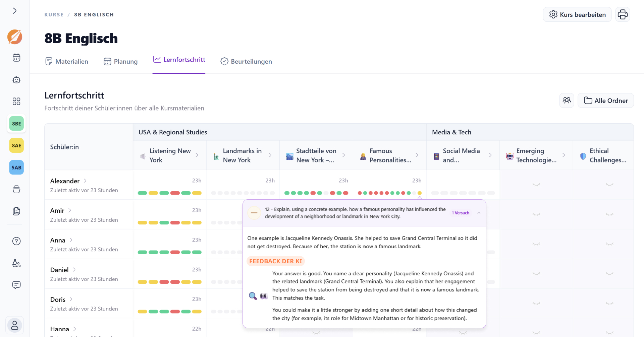The width and height of the screenshot is (644, 337).
Task: Open the chat messages sidebar icon
Action: (x=16, y=285)
